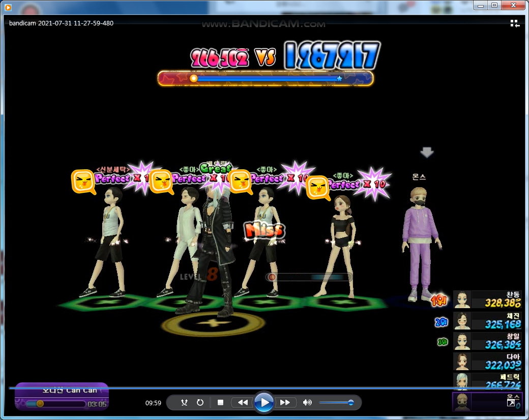Click the team score comparison bar
This screenshot has width=529, height=420.
266,78
